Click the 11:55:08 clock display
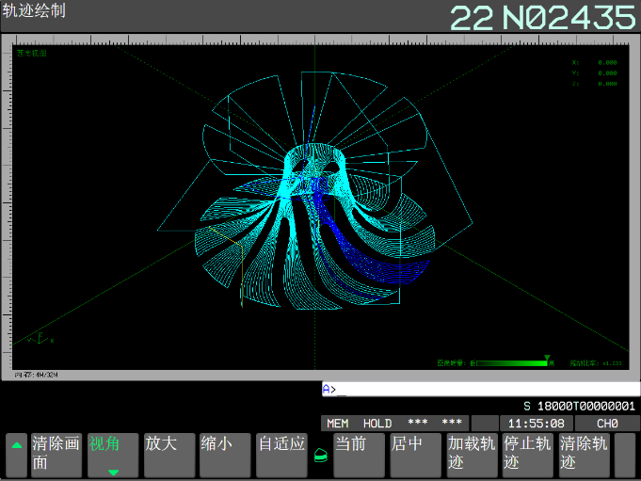641x481 pixels. [536, 423]
